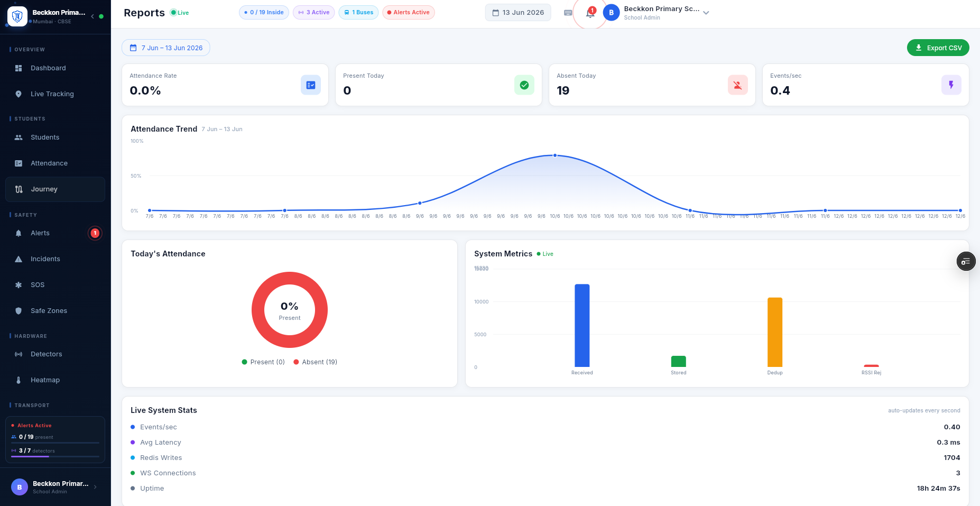Click the red badge on Alerts
This screenshot has width=980, height=506.
[95, 233]
